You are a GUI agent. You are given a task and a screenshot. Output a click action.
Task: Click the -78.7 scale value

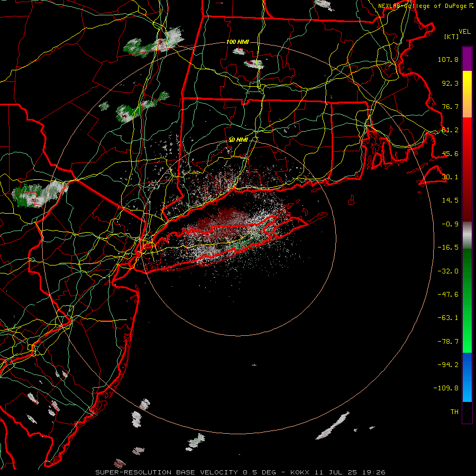[x=448, y=342]
